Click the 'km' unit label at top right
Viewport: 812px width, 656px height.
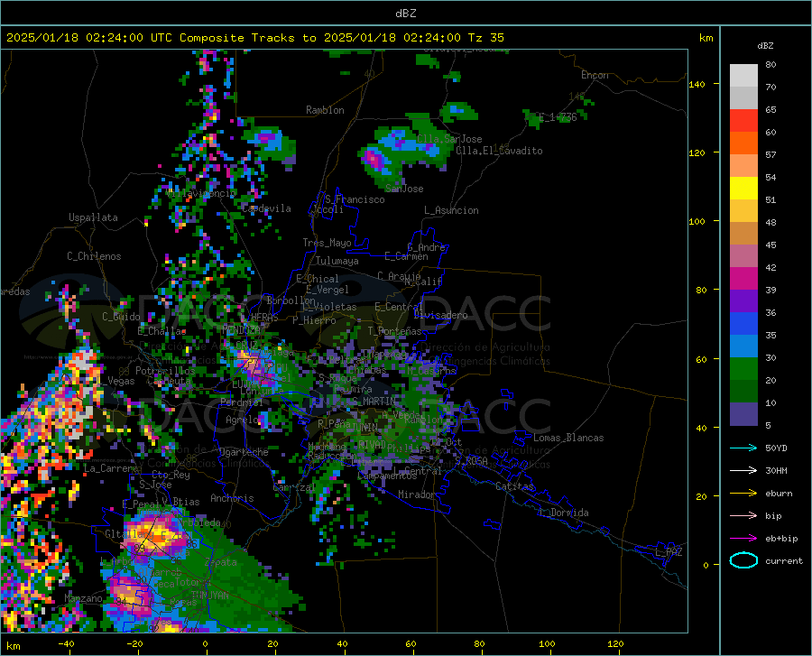tap(706, 38)
